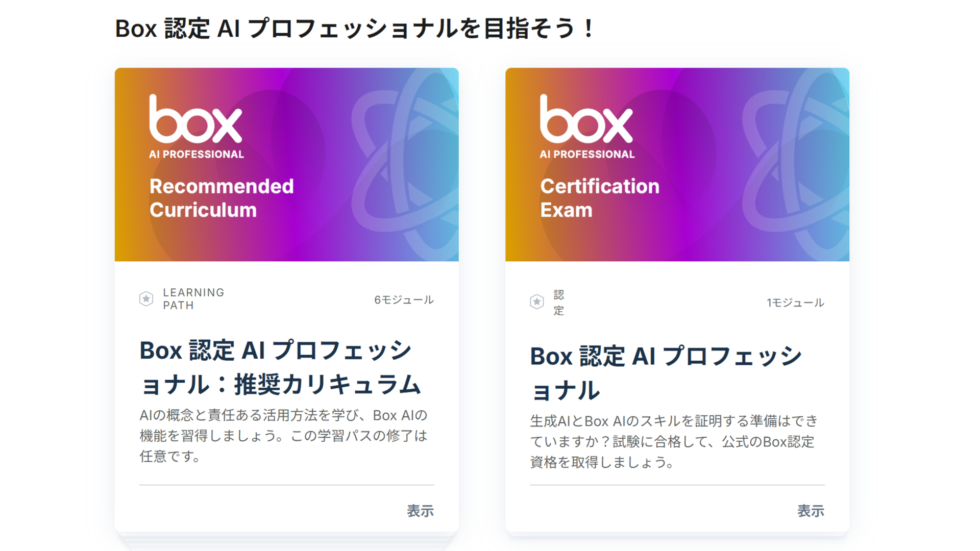
Task: Select the Recommended Curriculum banner thumbnail
Action: [x=287, y=165]
